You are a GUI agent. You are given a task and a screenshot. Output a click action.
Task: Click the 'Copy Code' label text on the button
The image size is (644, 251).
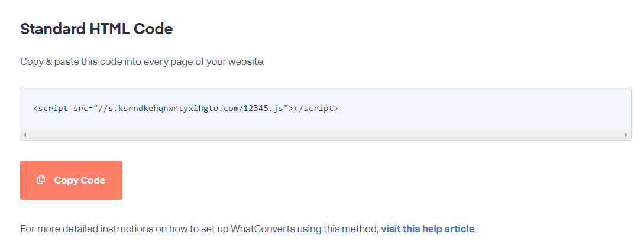pyautogui.click(x=80, y=181)
